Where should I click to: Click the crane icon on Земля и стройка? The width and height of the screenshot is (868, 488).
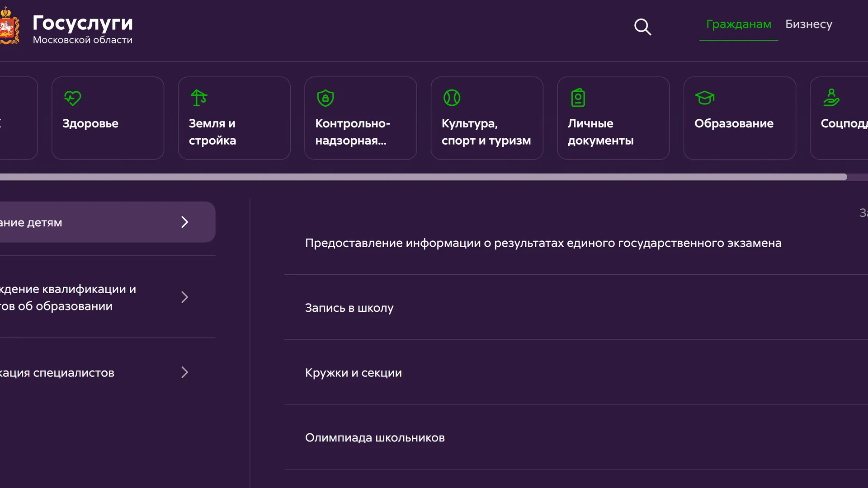199,98
